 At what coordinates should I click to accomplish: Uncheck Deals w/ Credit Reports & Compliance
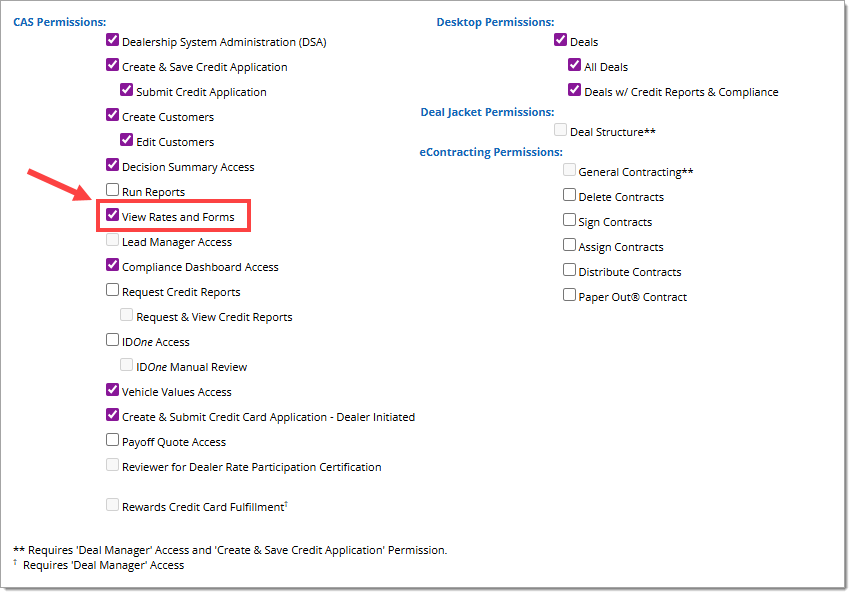575,92
